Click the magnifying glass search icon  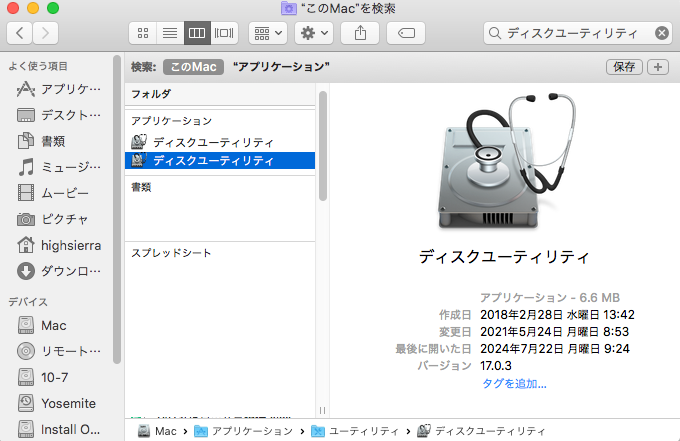click(495, 33)
